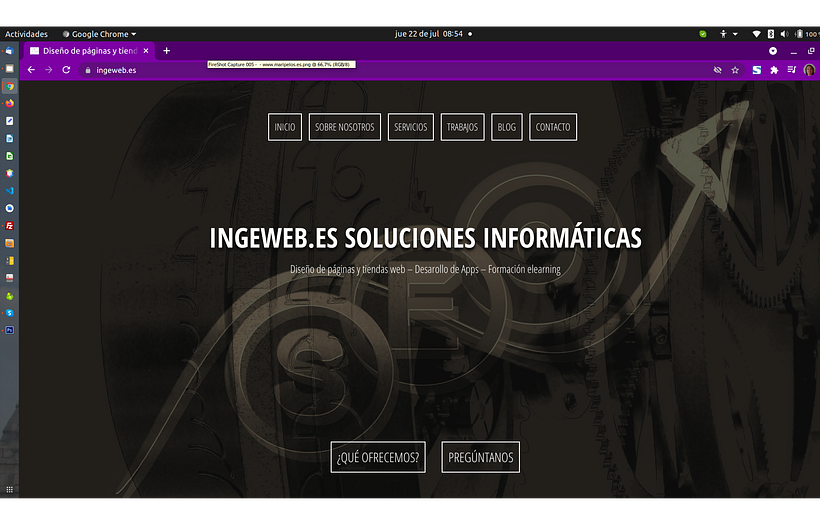Go to the SERVICIOS section
This screenshot has height=524, width=820.
click(411, 127)
